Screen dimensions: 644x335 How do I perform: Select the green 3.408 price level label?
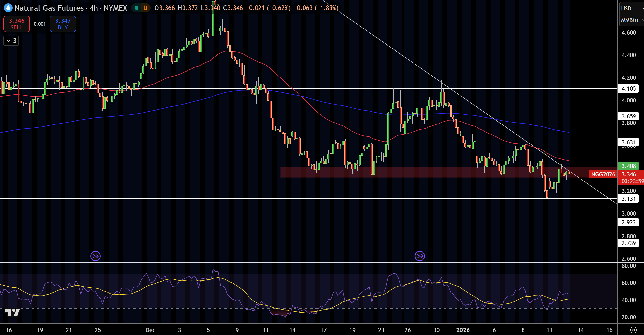click(x=628, y=166)
